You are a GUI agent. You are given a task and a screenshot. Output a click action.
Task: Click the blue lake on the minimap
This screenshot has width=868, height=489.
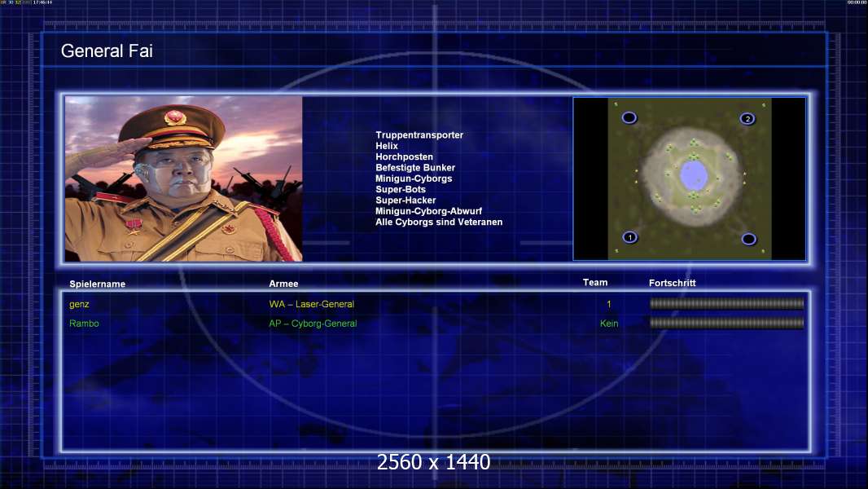693,175
